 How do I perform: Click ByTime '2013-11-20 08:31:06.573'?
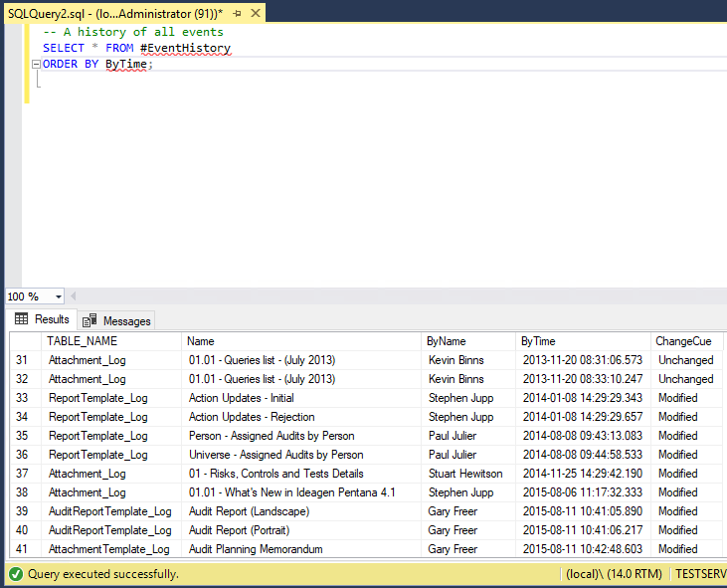[583, 360]
